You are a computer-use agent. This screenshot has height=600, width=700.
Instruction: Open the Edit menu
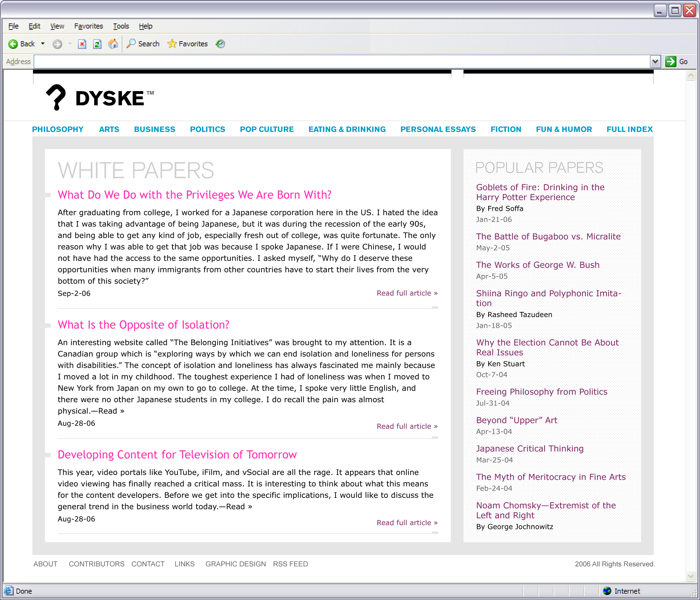pyautogui.click(x=34, y=26)
